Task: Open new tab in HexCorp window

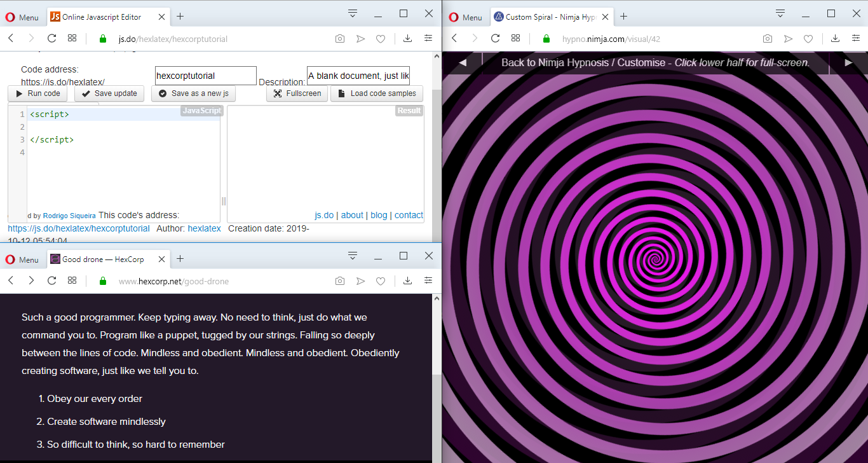Action: coord(180,259)
